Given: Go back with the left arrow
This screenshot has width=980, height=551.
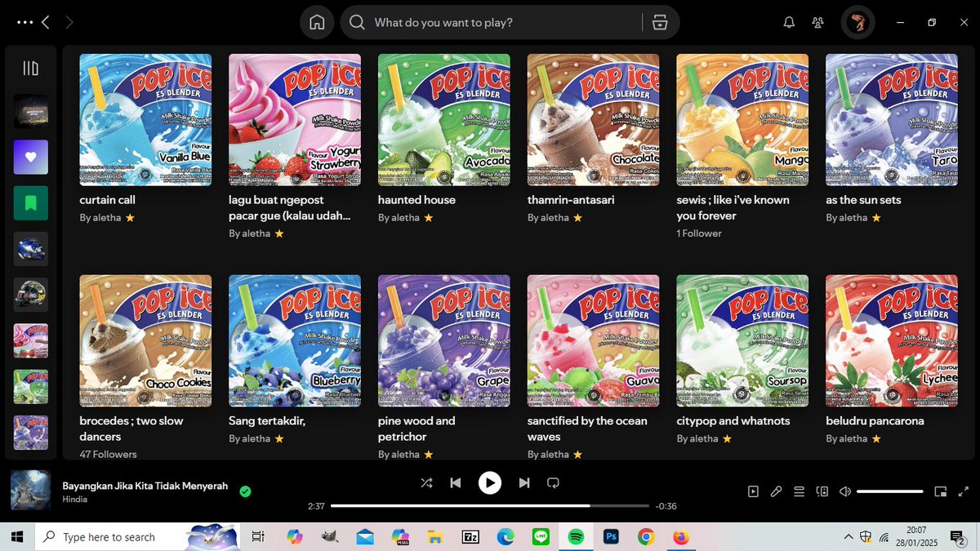Looking at the screenshot, I should 46,23.
